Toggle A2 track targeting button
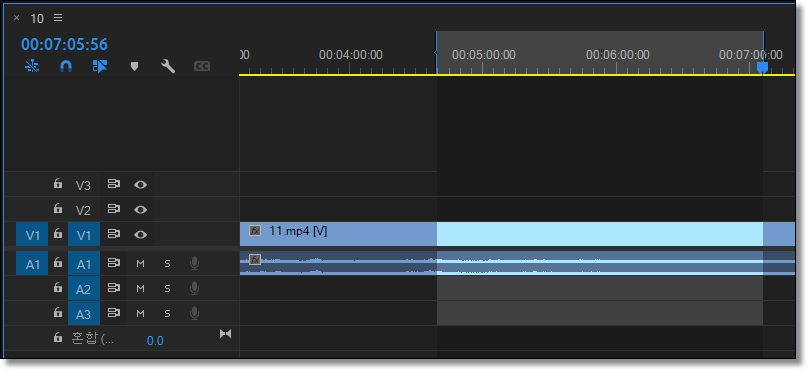This screenshot has width=808, height=381. tap(83, 289)
